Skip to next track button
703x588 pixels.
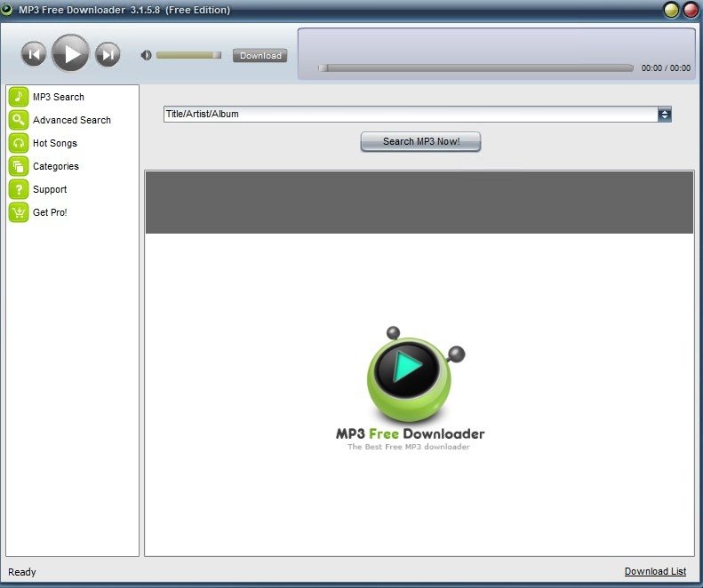click(108, 54)
